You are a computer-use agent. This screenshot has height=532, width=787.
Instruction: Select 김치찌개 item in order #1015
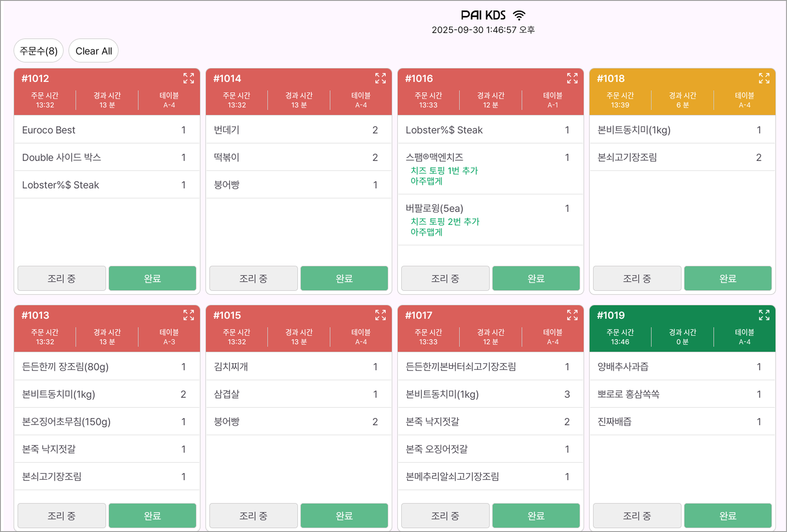(x=299, y=366)
